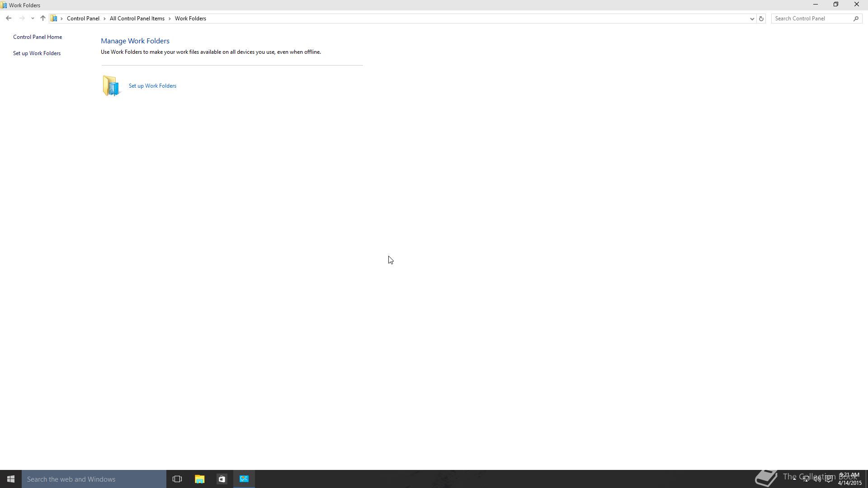868x488 pixels.
Task: Open Control Panel Home link
Action: (x=38, y=37)
